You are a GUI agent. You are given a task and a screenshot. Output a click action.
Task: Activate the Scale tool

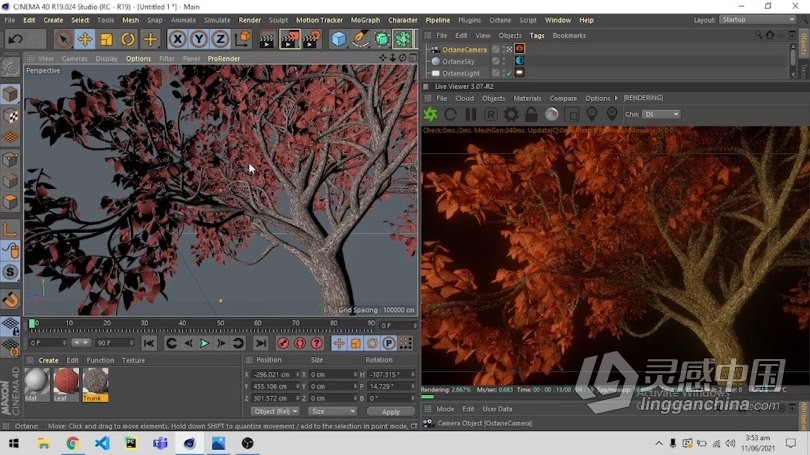(x=106, y=39)
